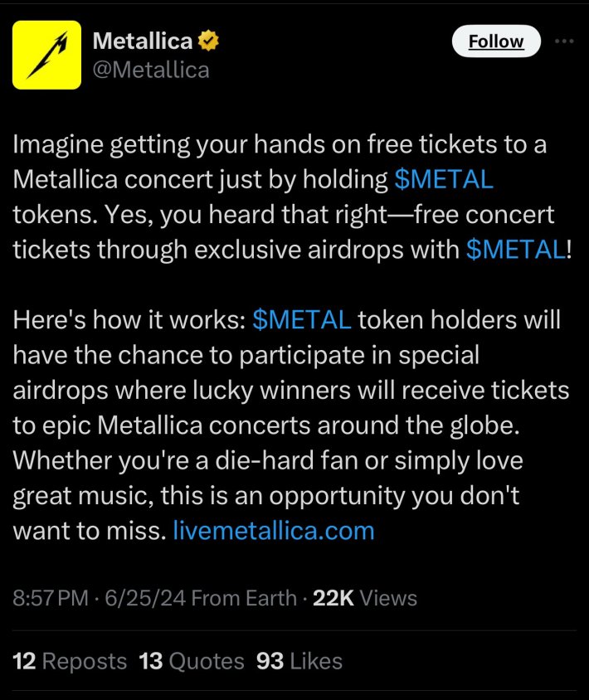The height and width of the screenshot is (700, 589).
Task: Click the gold verified badge
Action: (208, 41)
